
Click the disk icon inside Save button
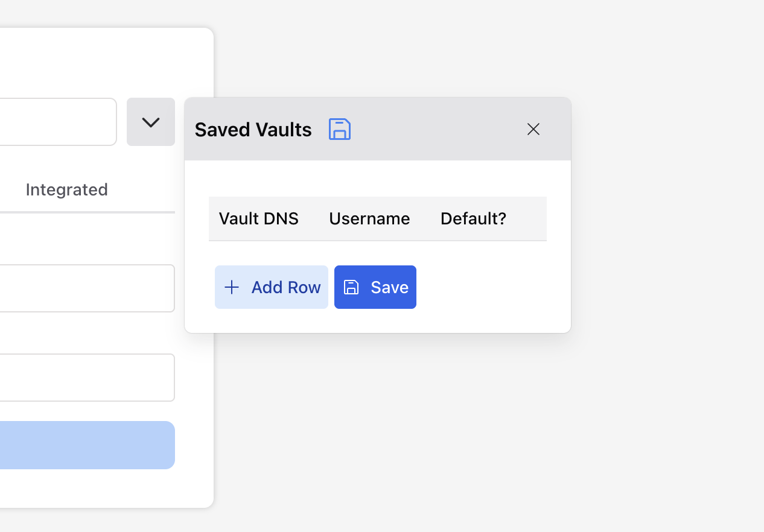[x=351, y=287]
